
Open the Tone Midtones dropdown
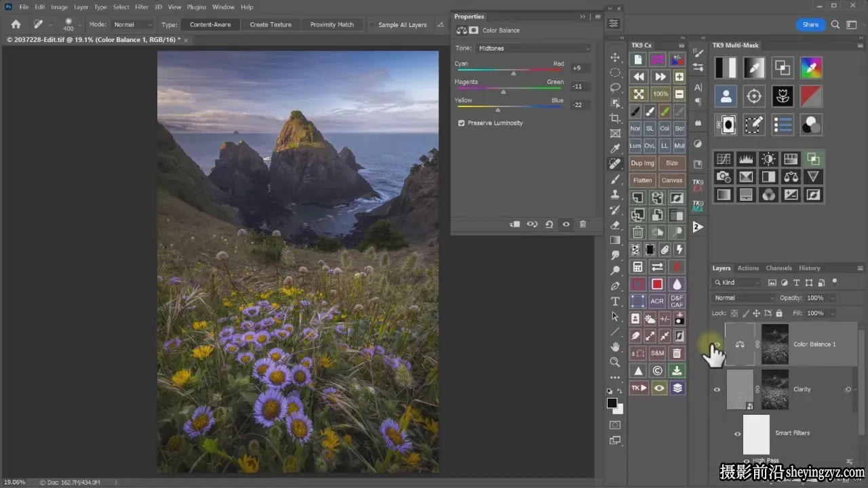point(533,48)
